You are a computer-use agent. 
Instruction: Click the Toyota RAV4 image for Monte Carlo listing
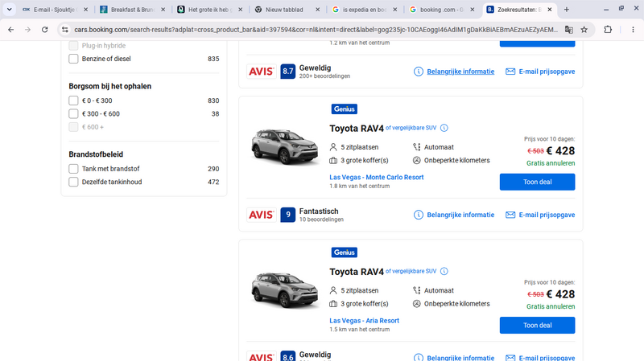pos(284,146)
